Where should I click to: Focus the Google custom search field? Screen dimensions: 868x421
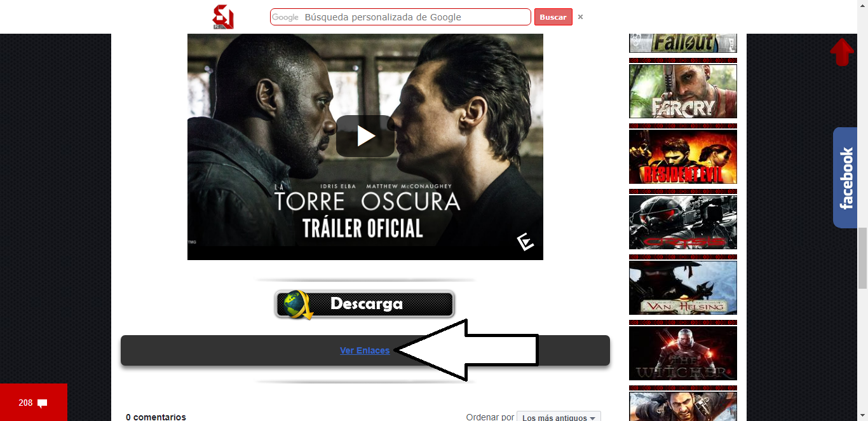click(x=400, y=17)
